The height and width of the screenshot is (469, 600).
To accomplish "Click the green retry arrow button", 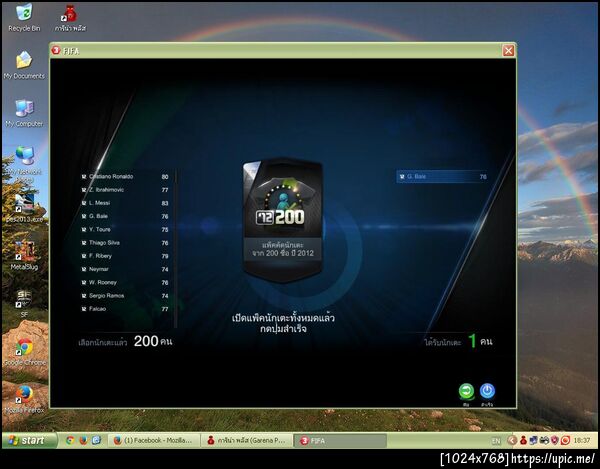I will point(466,391).
